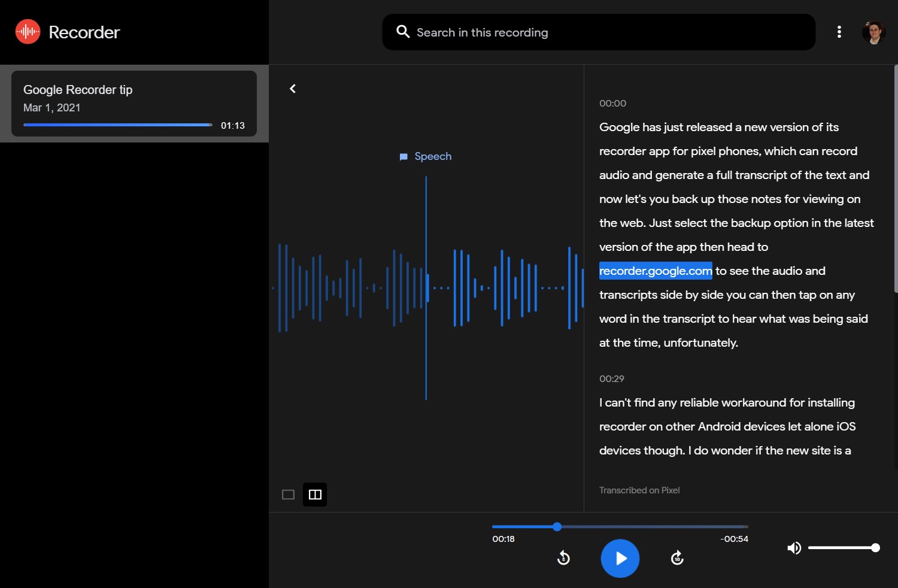
Task: Open the three-dot more options menu
Action: 839,32
